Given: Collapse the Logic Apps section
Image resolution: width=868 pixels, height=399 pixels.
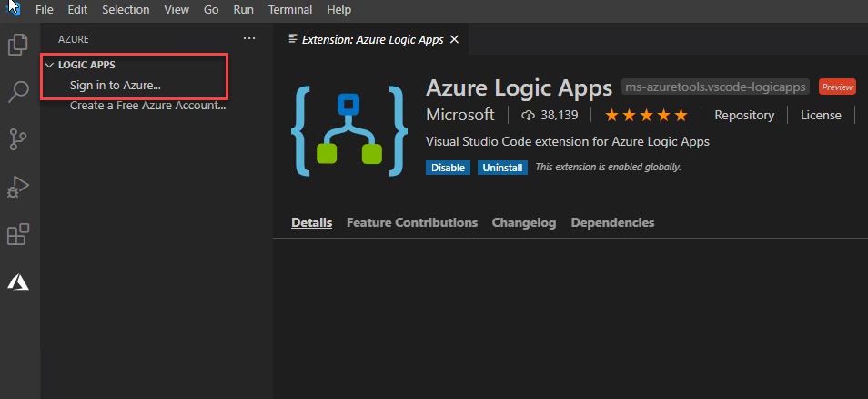Looking at the screenshot, I should (49, 66).
